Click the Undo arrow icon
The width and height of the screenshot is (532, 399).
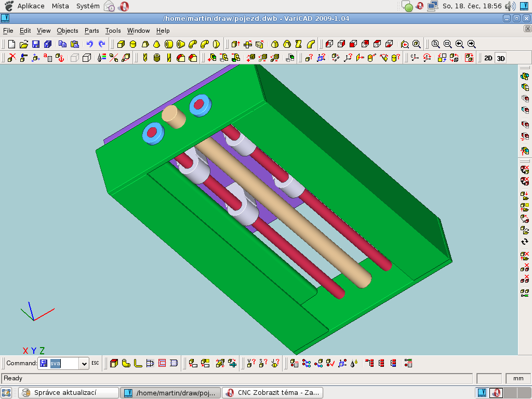pyautogui.click(x=90, y=44)
